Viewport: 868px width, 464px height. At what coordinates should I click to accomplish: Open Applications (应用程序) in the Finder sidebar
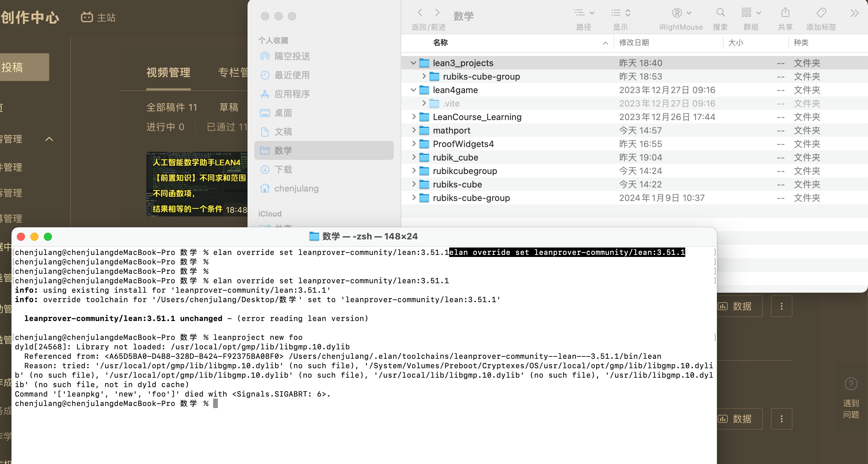click(324, 94)
